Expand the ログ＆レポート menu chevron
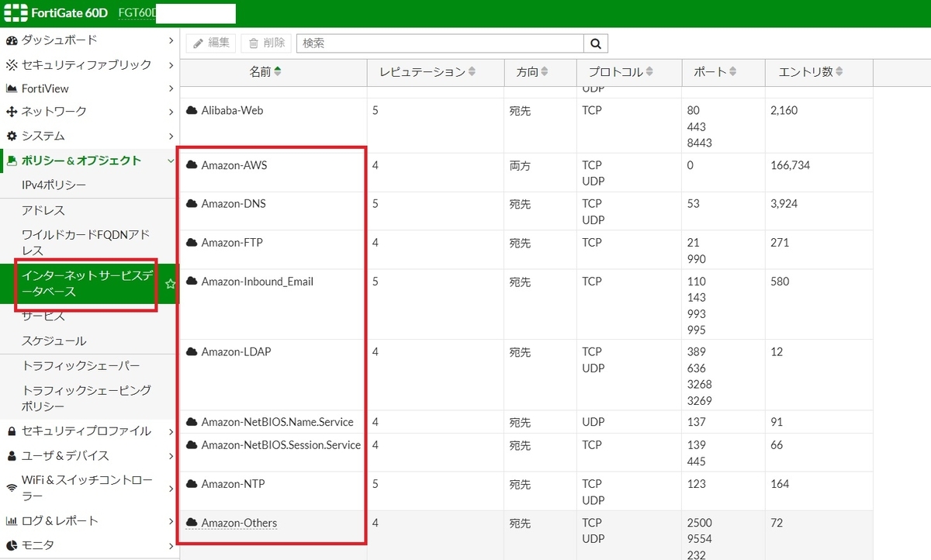 click(x=171, y=520)
